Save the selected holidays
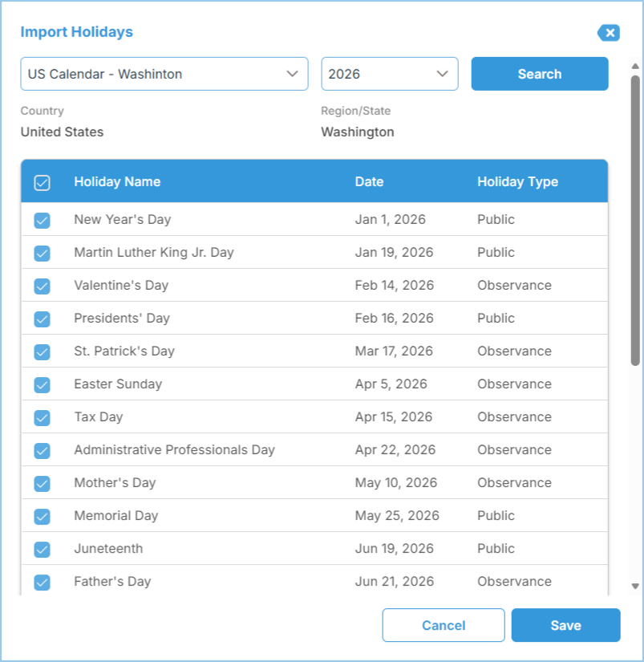This screenshot has height=662, width=644. click(565, 626)
